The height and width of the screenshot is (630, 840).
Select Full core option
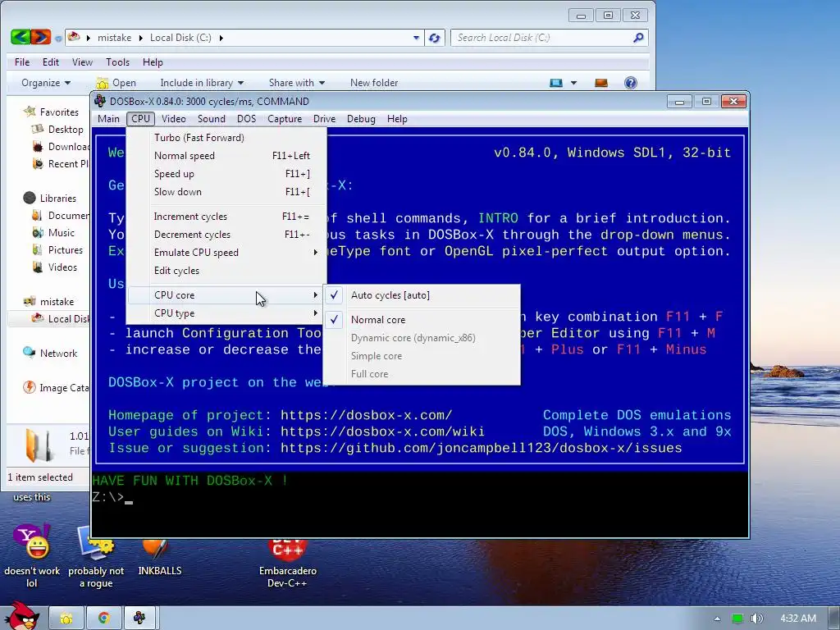click(x=422, y=374)
